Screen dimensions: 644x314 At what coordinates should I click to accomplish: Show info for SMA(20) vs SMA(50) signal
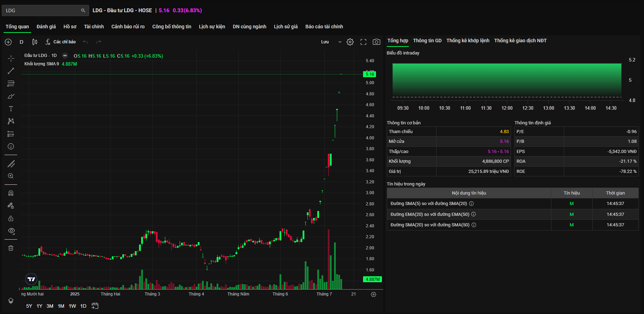point(474,225)
